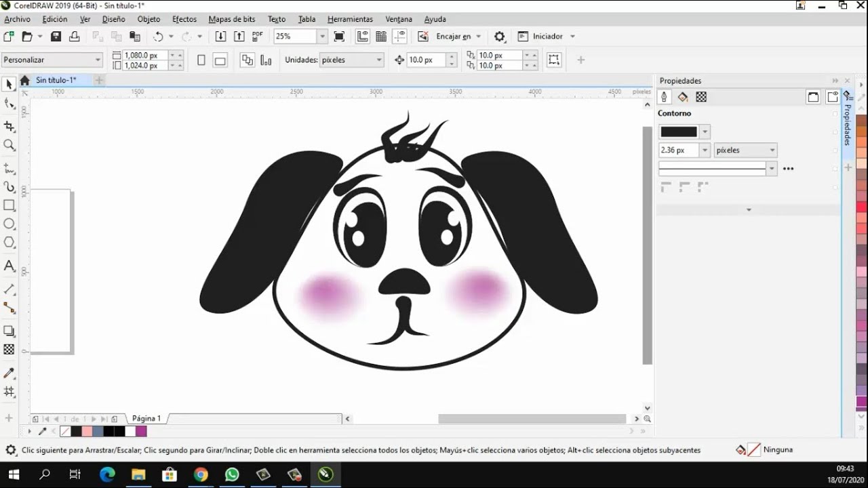The width and height of the screenshot is (868, 488).
Task: Open the Sin título-1 document tab
Action: (x=56, y=80)
